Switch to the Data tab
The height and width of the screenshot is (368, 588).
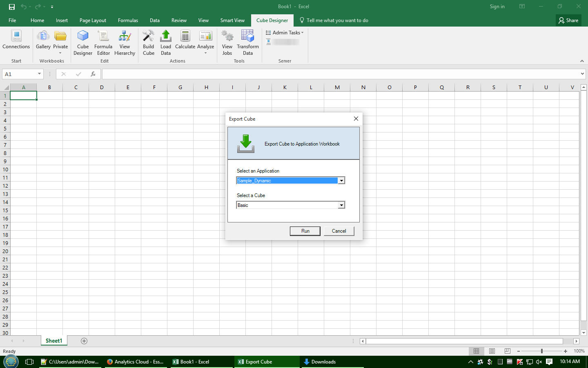coord(154,20)
